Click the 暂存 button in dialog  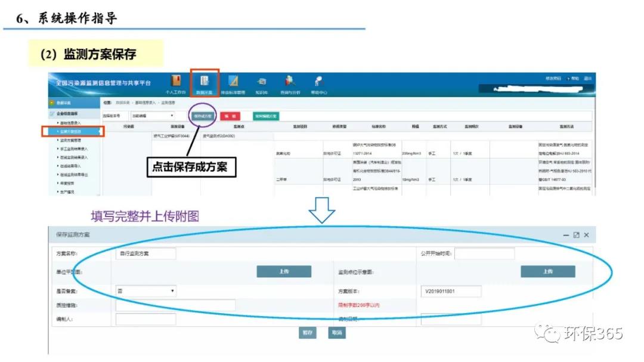[x=307, y=333]
